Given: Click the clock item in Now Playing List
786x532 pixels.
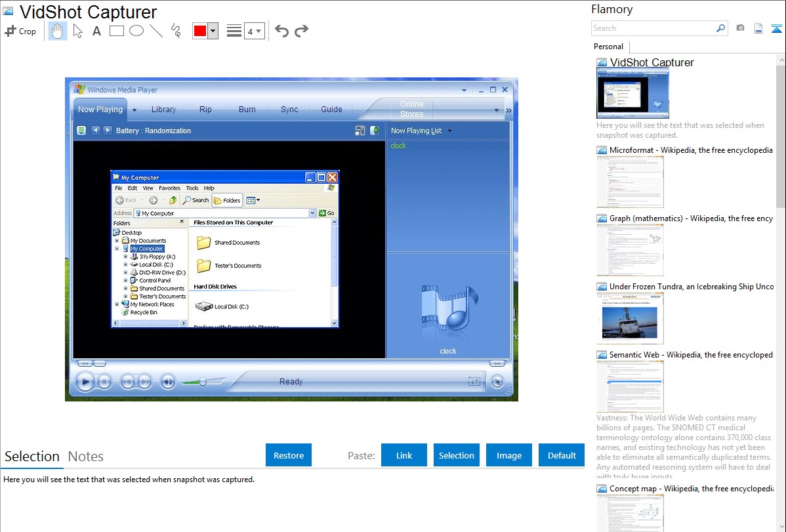Looking at the screenshot, I should (x=398, y=146).
